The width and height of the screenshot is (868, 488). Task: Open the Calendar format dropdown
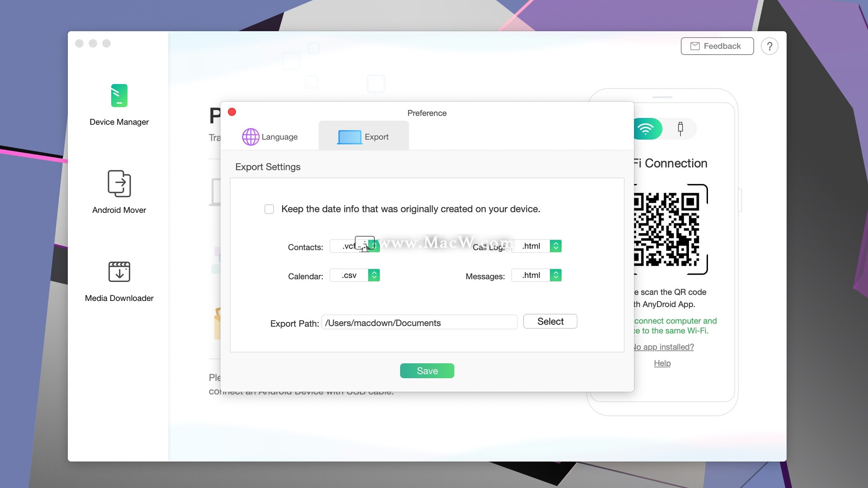tap(355, 275)
